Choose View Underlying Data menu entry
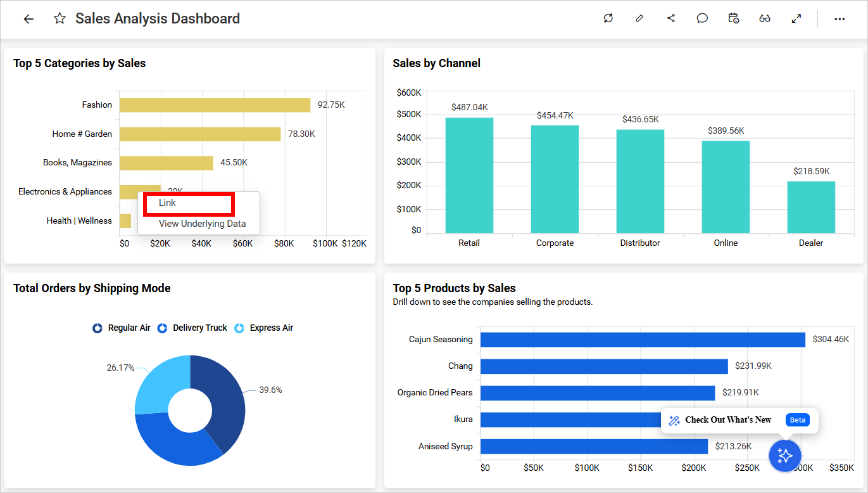Image resolution: width=868 pixels, height=493 pixels. pos(202,224)
